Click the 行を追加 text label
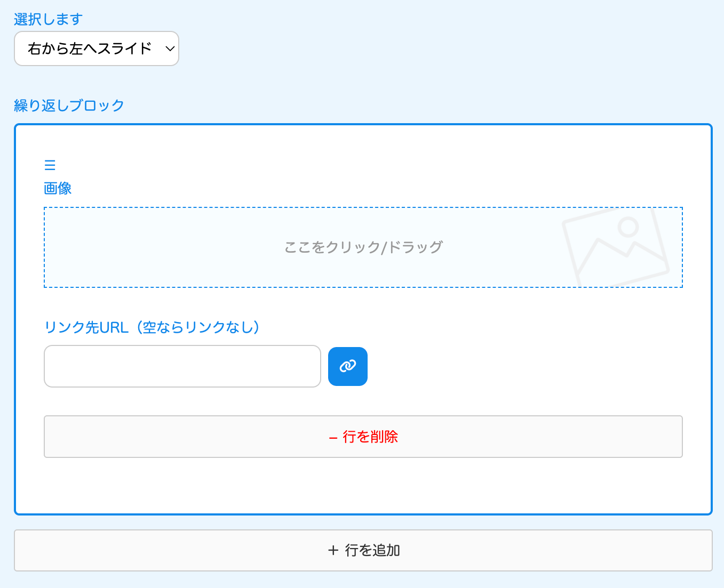724x588 pixels. [x=372, y=550]
